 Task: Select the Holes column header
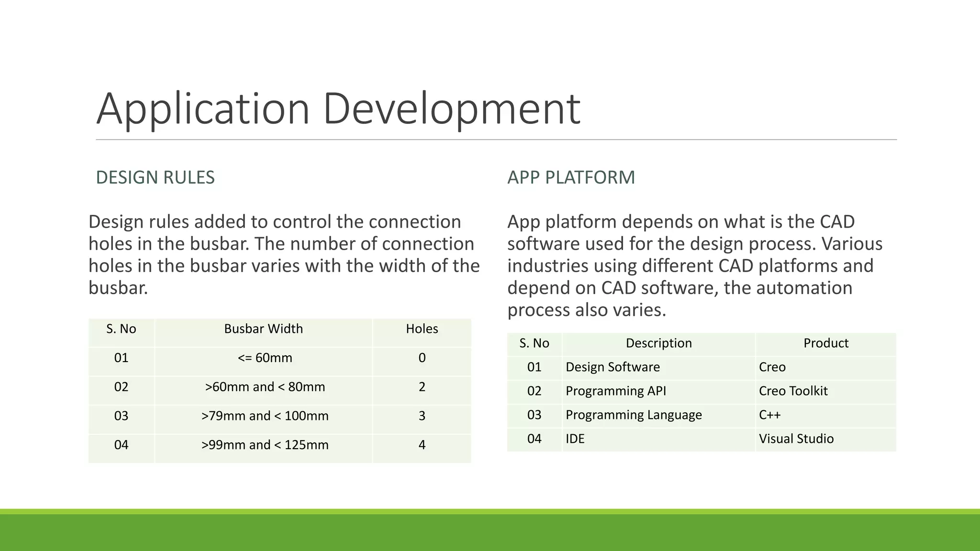click(422, 329)
